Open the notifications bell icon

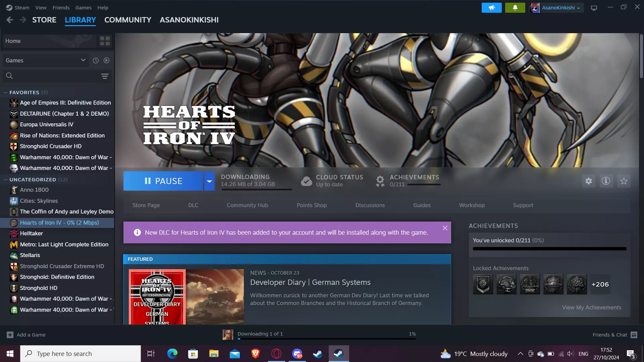coord(515,7)
